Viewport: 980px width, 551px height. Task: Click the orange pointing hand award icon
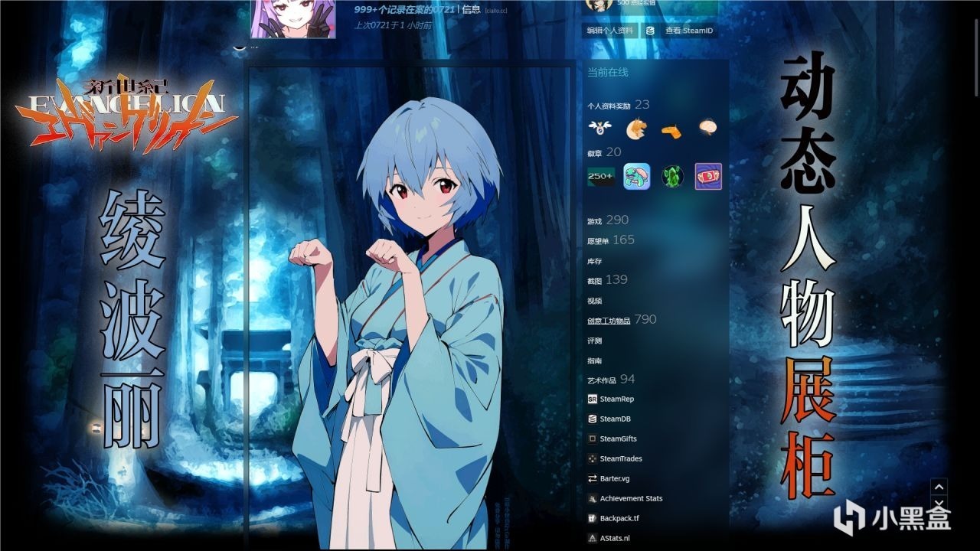(x=671, y=129)
